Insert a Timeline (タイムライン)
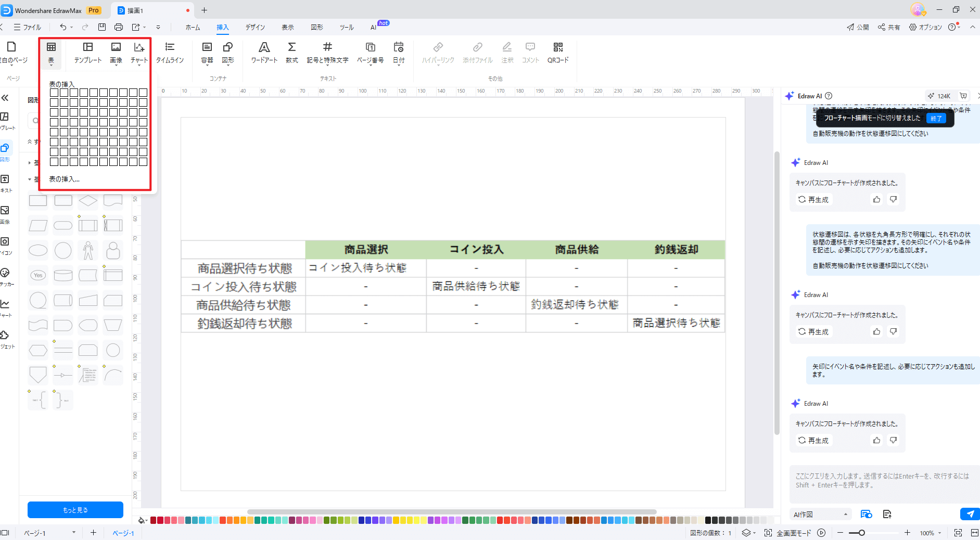Viewport: 980px width, 540px height. pos(170,53)
